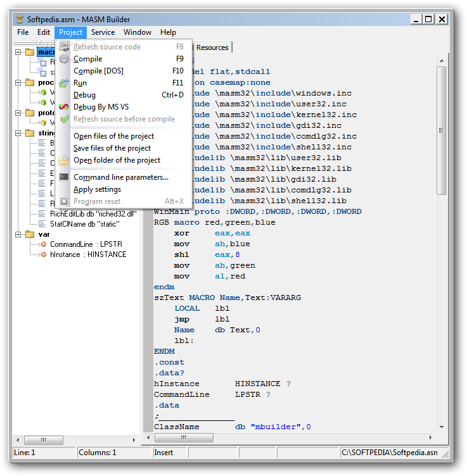Screen dimensions: 467x476
Task: Choose Compile from Project menu
Action: [x=124, y=59]
